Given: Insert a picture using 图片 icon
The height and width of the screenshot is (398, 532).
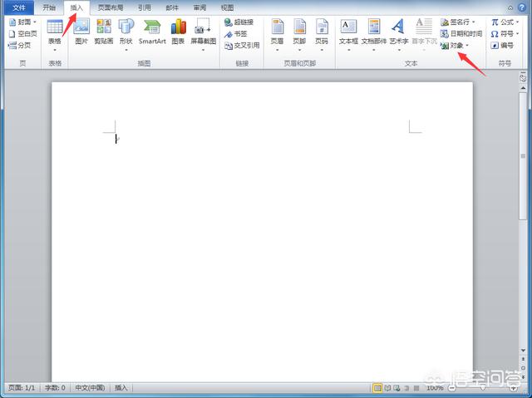Looking at the screenshot, I should tap(81, 32).
